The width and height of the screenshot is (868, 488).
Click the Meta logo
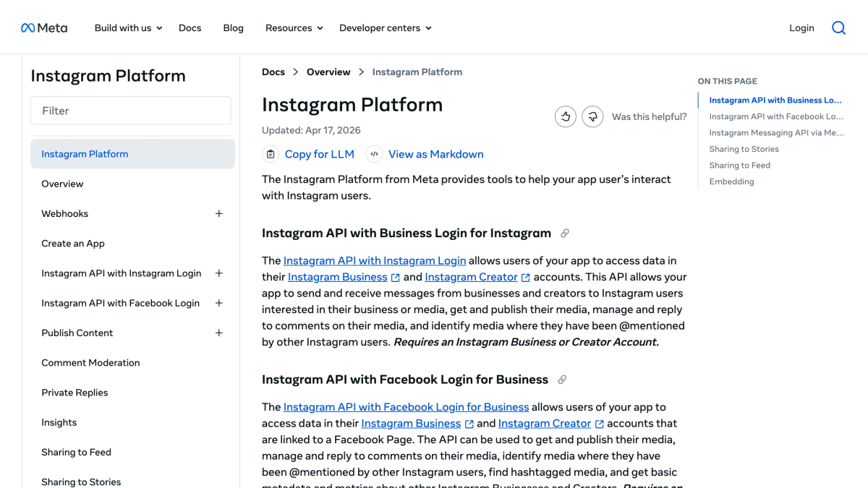44,27
